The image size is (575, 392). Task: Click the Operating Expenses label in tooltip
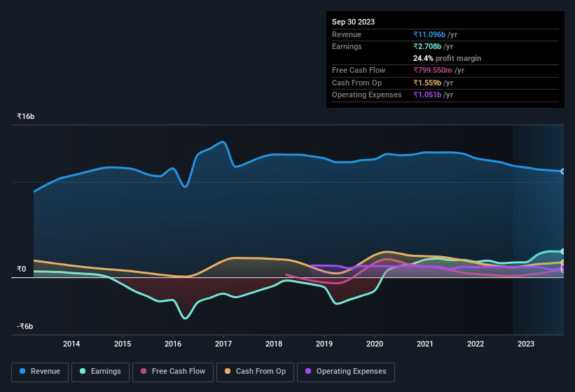pos(367,95)
